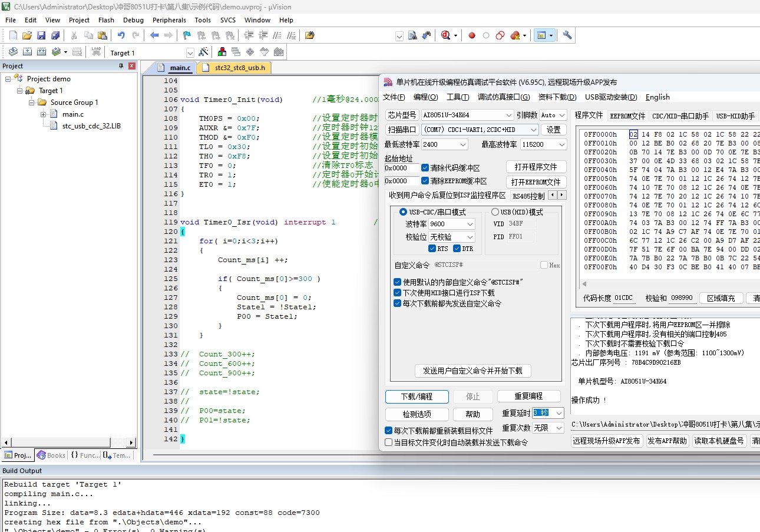
Task: Select the USB(HID) mode radio button
Action: click(495, 212)
